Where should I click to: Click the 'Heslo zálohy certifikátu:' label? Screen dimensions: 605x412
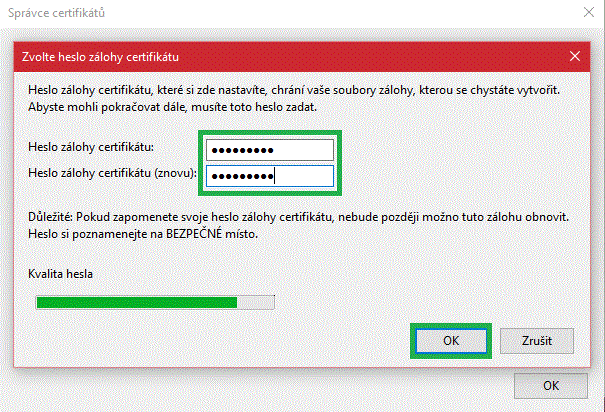91,148
